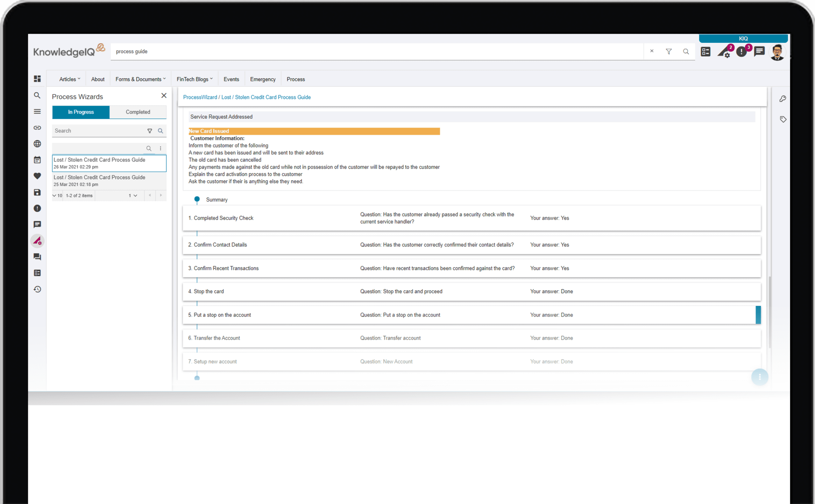Close the Process Wizards panel
Screen dimensions: 815x504
tap(164, 96)
